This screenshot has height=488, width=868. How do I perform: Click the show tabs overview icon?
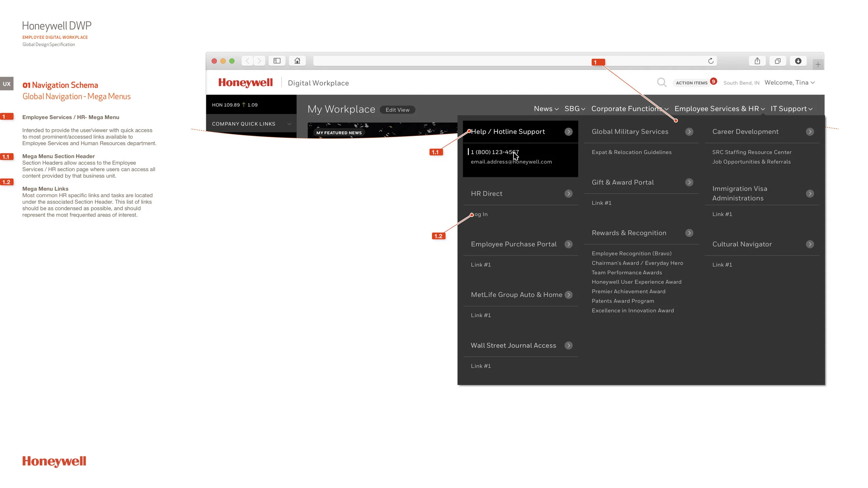778,61
